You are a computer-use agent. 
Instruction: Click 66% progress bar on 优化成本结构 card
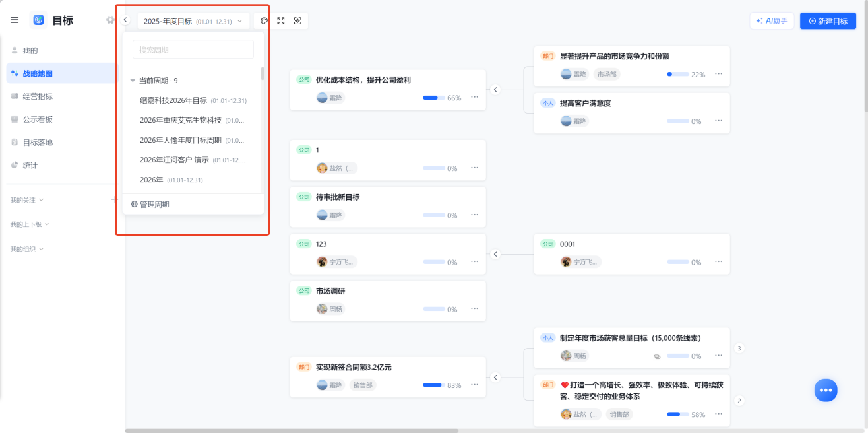(434, 98)
